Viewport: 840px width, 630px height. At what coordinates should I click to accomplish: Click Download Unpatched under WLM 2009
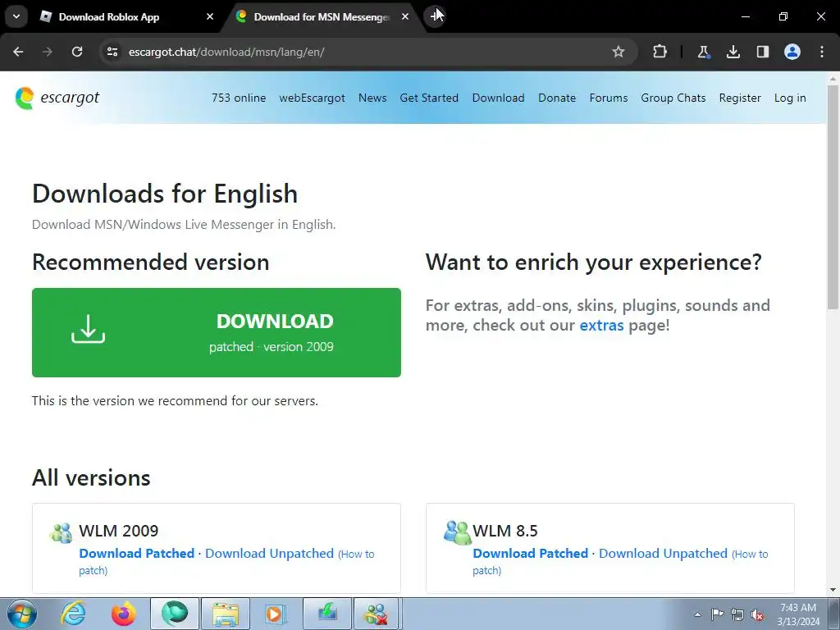pos(269,554)
